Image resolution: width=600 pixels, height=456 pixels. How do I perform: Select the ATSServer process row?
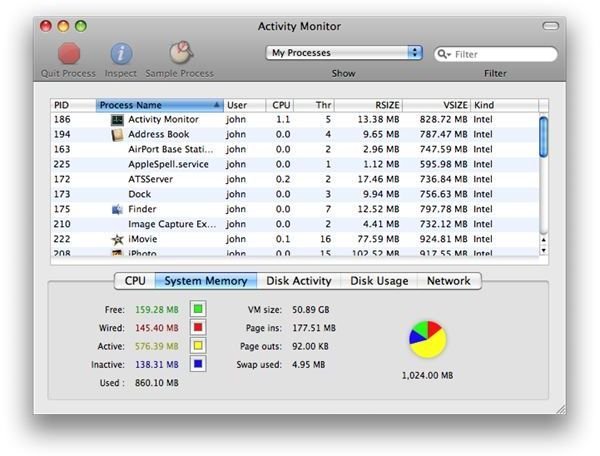295,179
